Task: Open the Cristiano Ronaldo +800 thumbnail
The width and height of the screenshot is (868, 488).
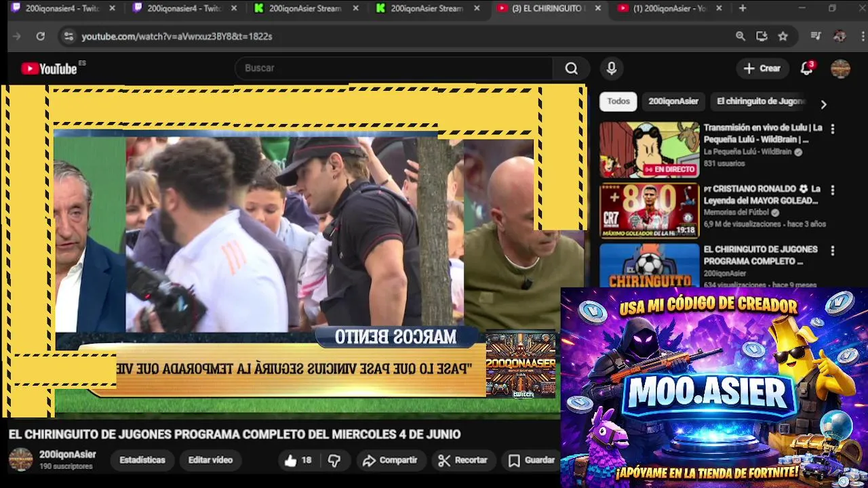Action: [649, 211]
